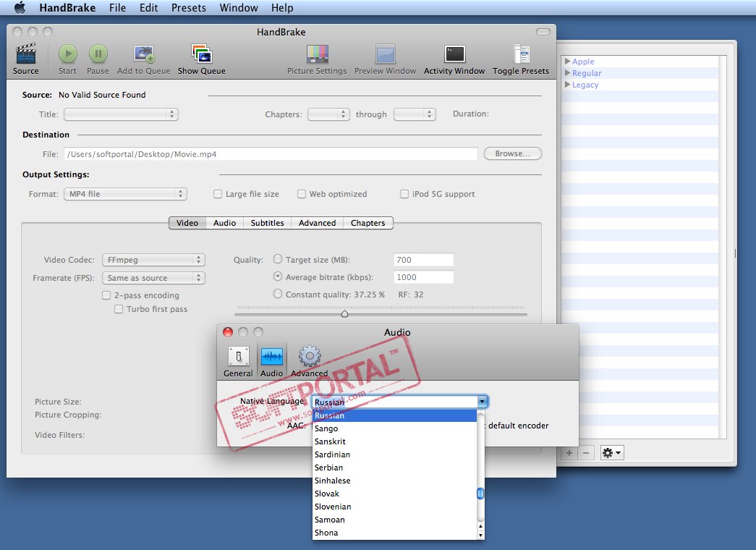This screenshot has height=550, width=756.
Task: Enable 2-pass encoding checkbox
Action: (106, 295)
